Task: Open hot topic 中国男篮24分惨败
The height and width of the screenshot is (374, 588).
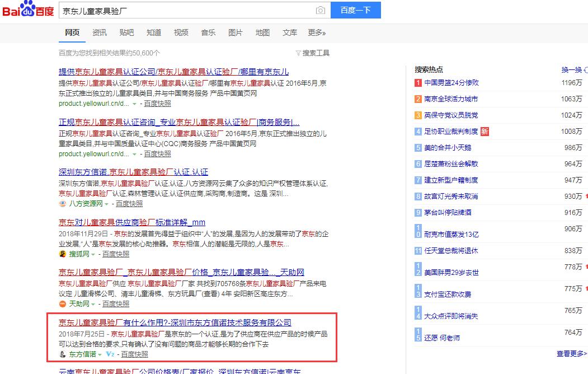Action: [x=451, y=83]
